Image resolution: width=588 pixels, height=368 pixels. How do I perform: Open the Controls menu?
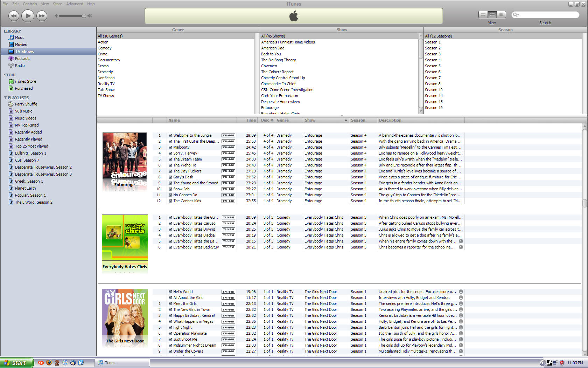pos(30,4)
